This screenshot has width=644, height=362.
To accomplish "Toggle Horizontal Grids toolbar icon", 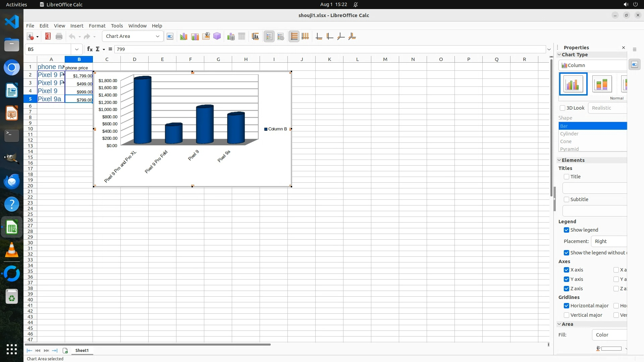I will tap(294, 37).
